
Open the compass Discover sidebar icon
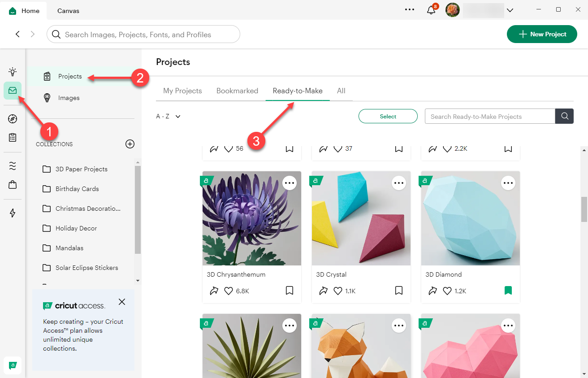13,119
